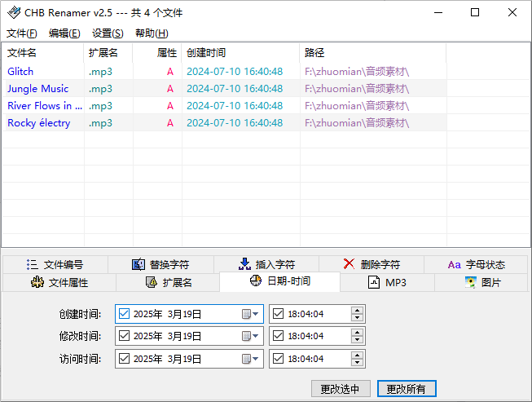532x402 pixels.
Task: Click the Aa letter case icon
Action: 455,264
